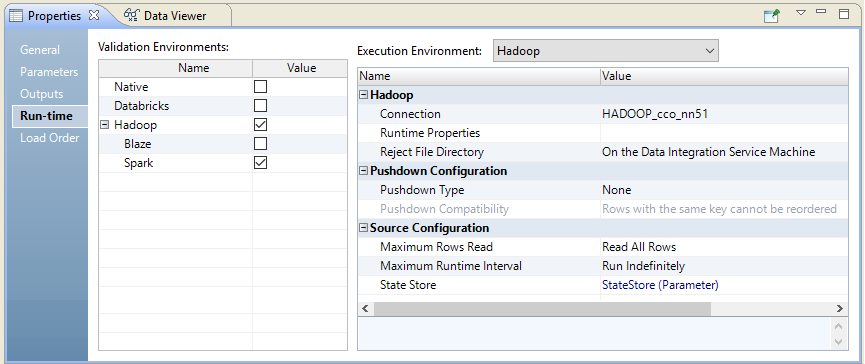The height and width of the screenshot is (364, 865).
Task: Click the description box scroll down arrow
Action: click(x=840, y=342)
